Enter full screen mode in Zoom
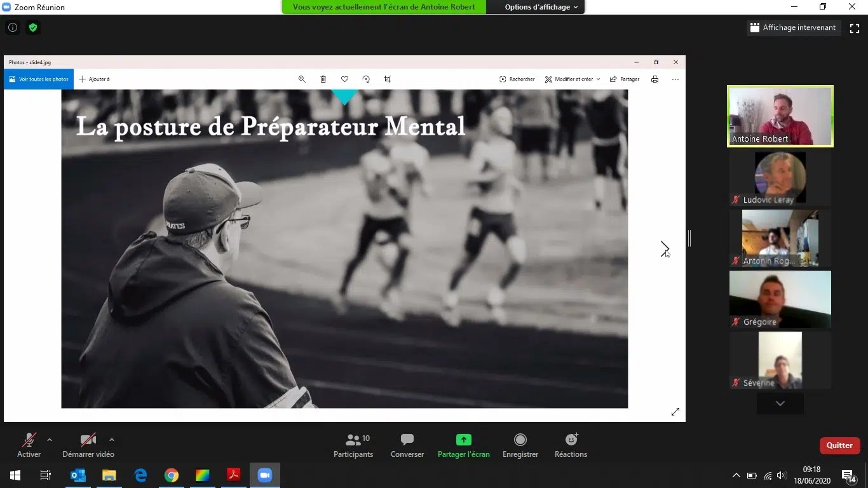Image resolution: width=868 pixels, height=488 pixels. click(x=855, y=28)
